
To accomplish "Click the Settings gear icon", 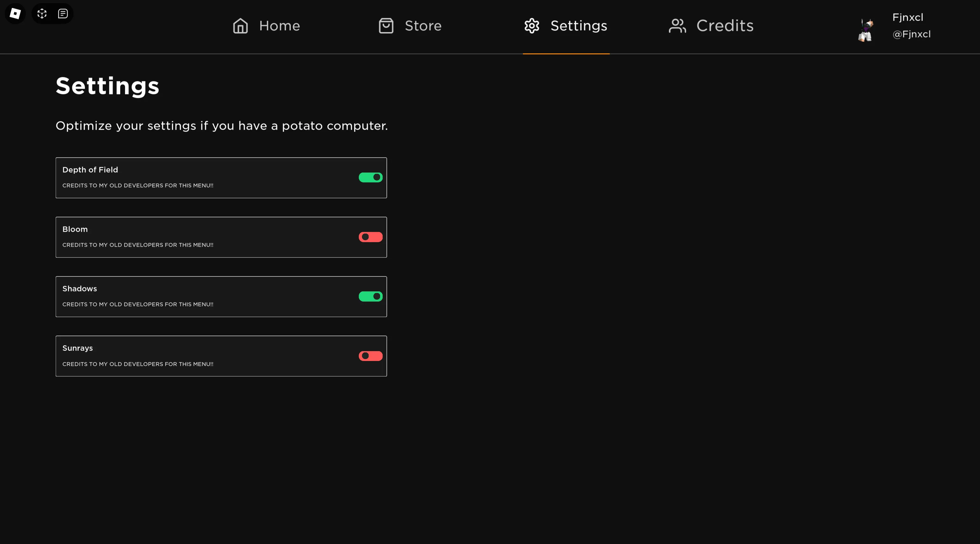I will point(532,26).
